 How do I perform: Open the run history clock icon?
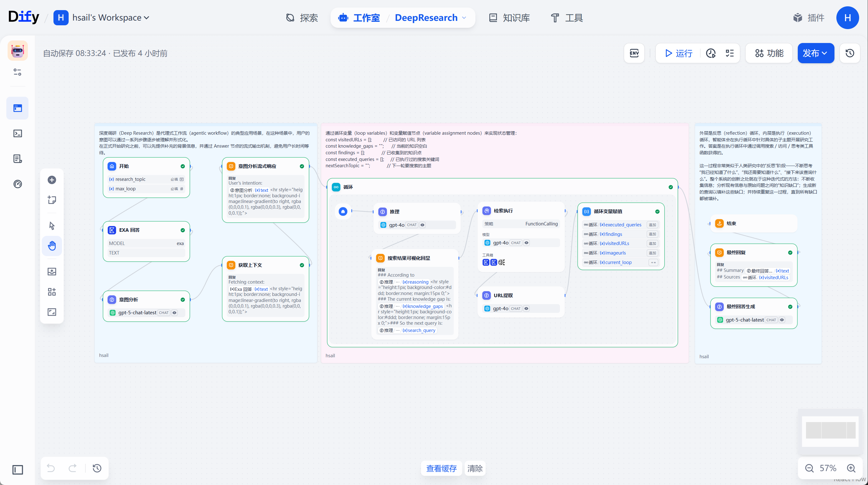pyautogui.click(x=711, y=53)
